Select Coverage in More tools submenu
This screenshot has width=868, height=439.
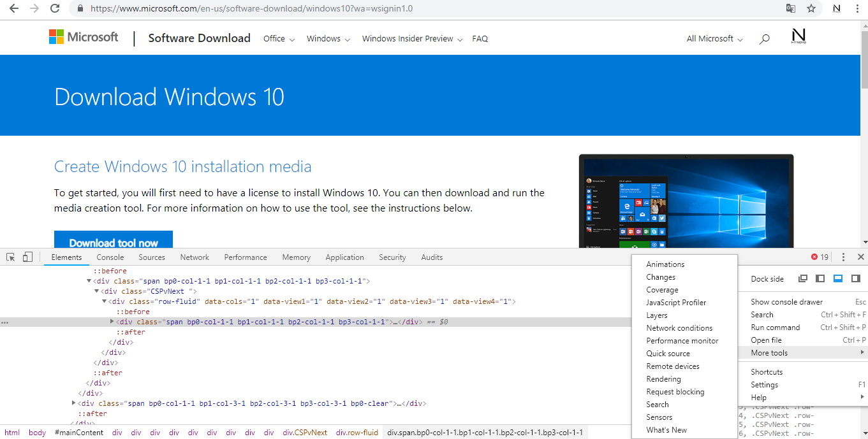point(684,290)
